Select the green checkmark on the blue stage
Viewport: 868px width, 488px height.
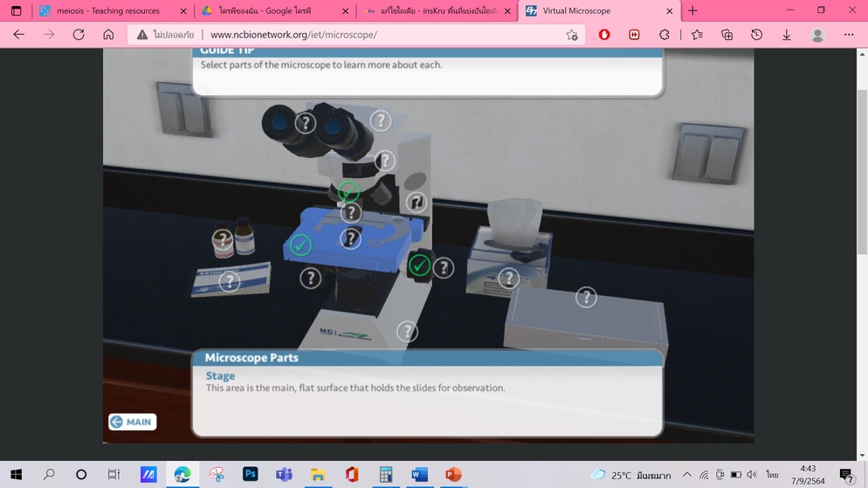(300, 244)
